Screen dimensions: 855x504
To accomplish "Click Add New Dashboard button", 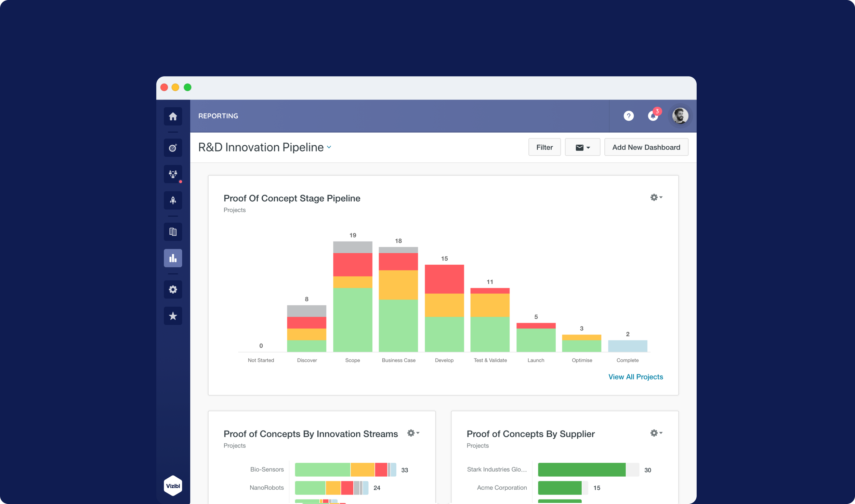I will (646, 147).
